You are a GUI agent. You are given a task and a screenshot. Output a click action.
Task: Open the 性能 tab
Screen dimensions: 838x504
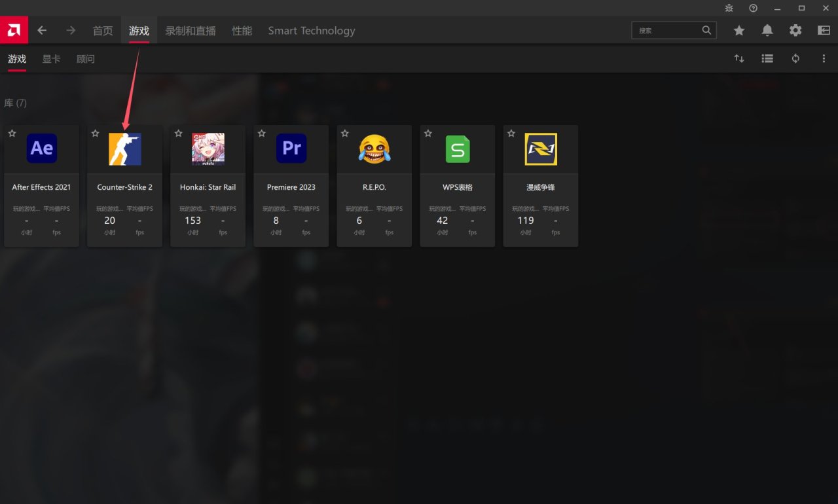point(242,31)
